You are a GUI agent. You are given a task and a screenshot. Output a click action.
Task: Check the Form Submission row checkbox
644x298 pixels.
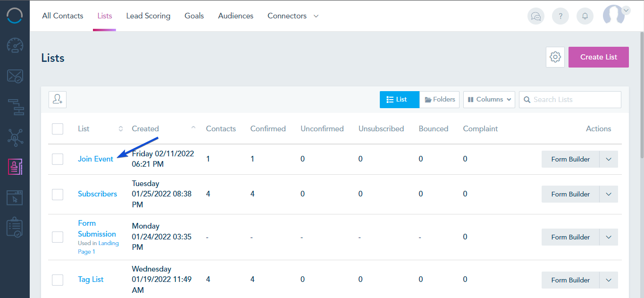tap(58, 237)
